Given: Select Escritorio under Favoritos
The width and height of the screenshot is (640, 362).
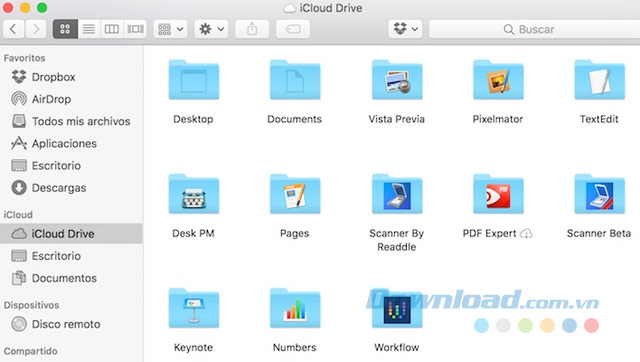Looking at the screenshot, I should coord(71,165).
